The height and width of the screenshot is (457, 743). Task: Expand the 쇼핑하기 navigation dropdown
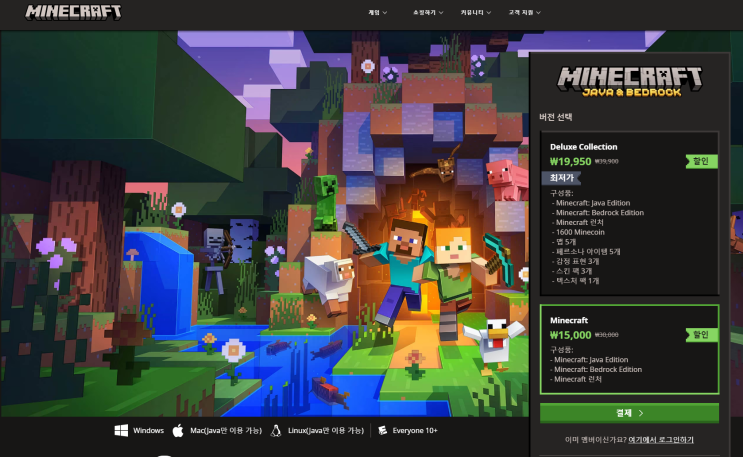coord(428,13)
